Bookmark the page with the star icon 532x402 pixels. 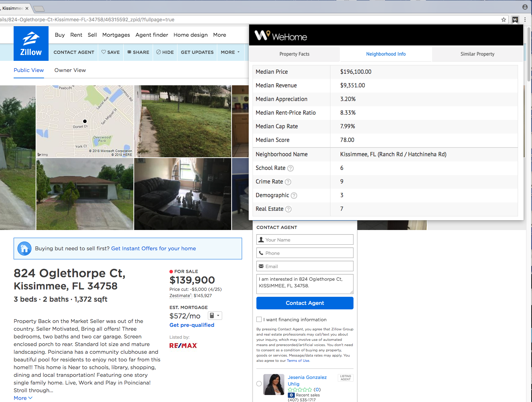click(504, 20)
